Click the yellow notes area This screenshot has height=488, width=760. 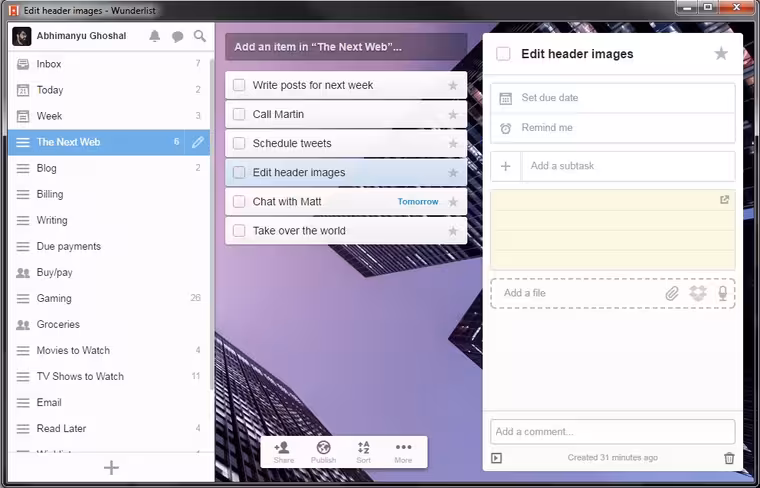coord(613,230)
